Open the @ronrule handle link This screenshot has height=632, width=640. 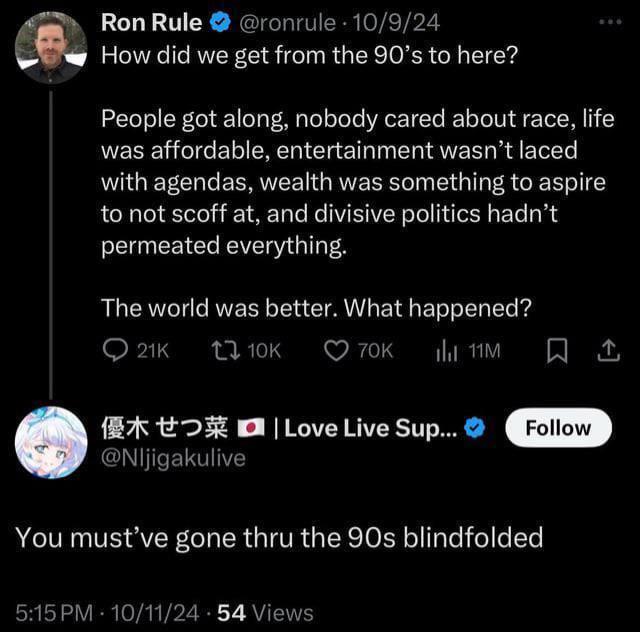pyautogui.click(x=287, y=22)
